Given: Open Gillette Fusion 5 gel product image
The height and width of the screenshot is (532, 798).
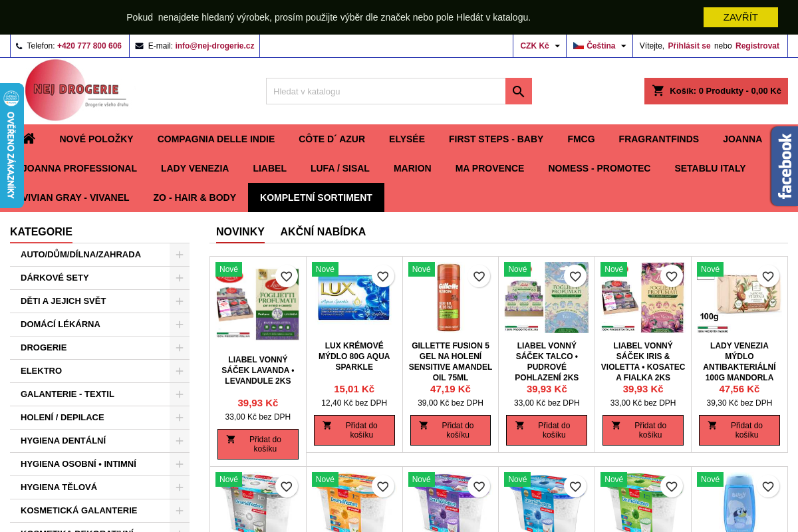Looking at the screenshot, I should pyautogui.click(x=450, y=297).
